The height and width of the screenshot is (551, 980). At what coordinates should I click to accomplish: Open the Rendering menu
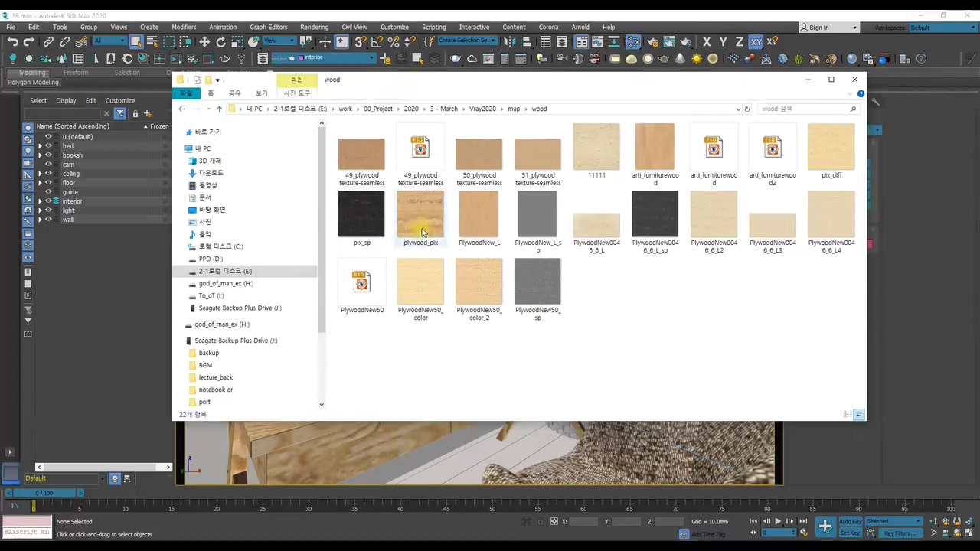(314, 27)
